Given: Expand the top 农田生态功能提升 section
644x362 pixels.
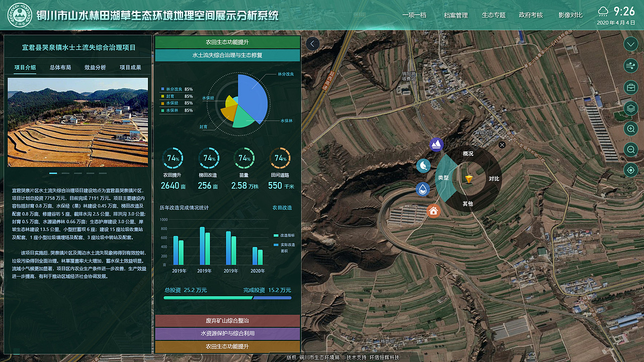Looking at the screenshot, I should 227,42.
